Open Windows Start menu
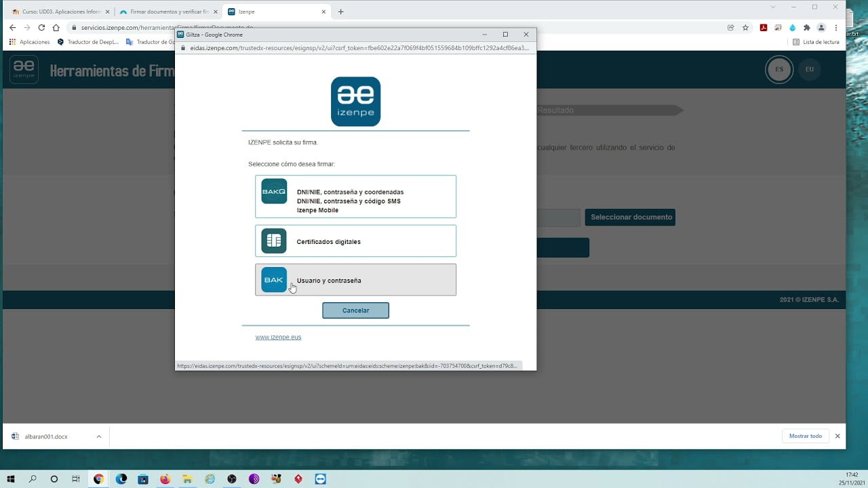Image resolution: width=868 pixels, height=488 pixels. (10, 479)
